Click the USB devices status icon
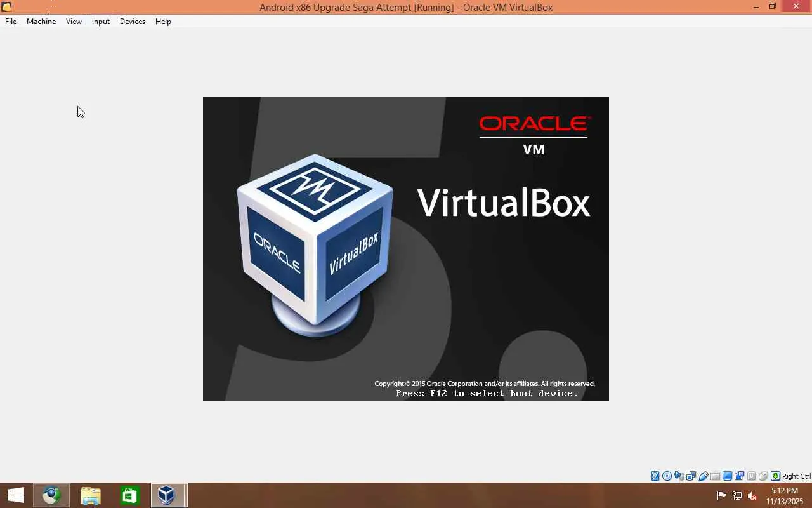The width and height of the screenshot is (812, 508). pyautogui.click(x=704, y=476)
